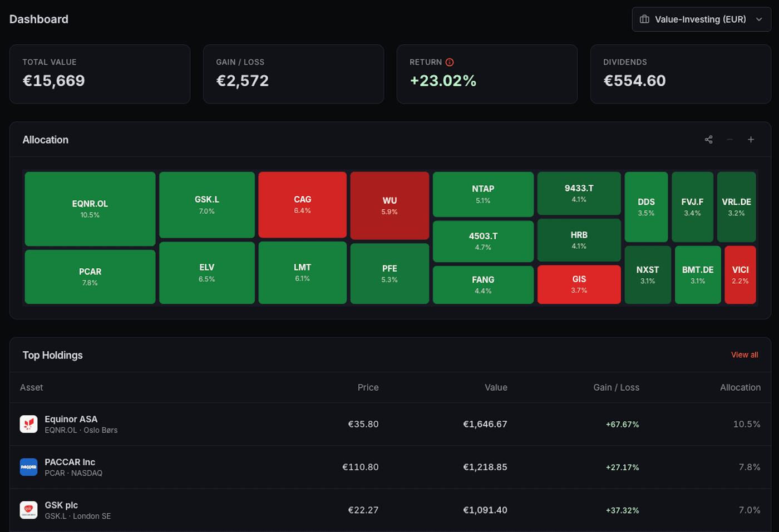Click the briefcase icon in portfolio selector

pyautogui.click(x=644, y=19)
